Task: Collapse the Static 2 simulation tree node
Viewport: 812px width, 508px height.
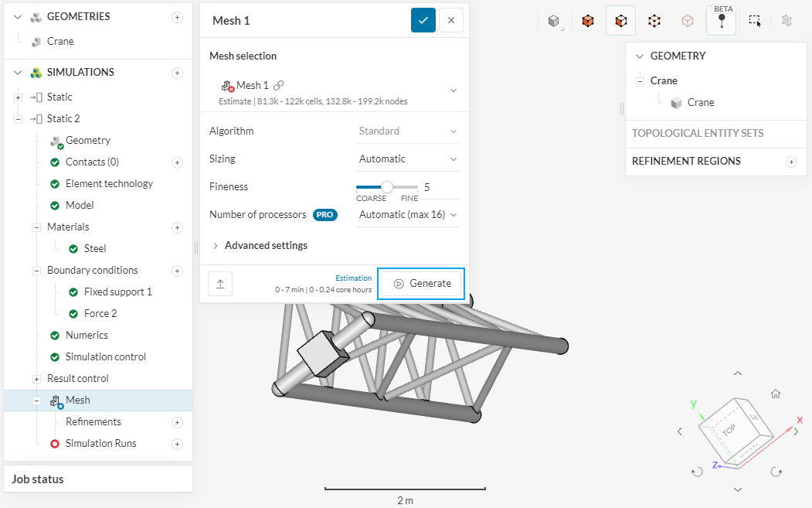Action: 18,119
